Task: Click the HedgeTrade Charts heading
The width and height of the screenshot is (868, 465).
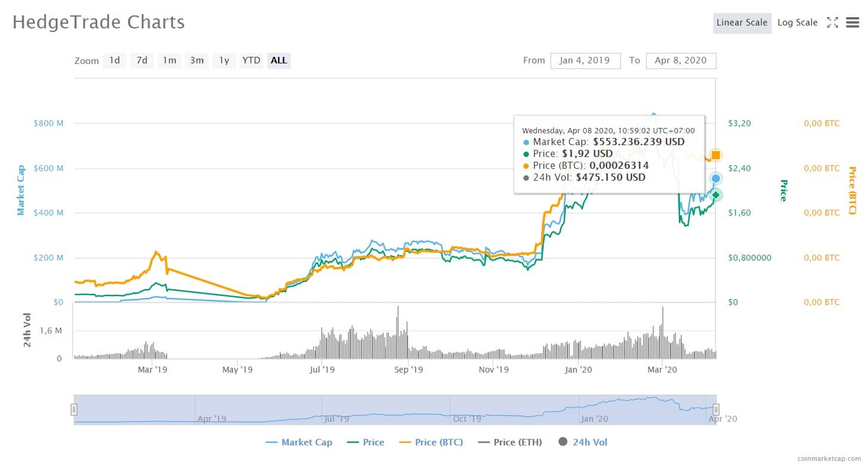Action: click(98, 23)
